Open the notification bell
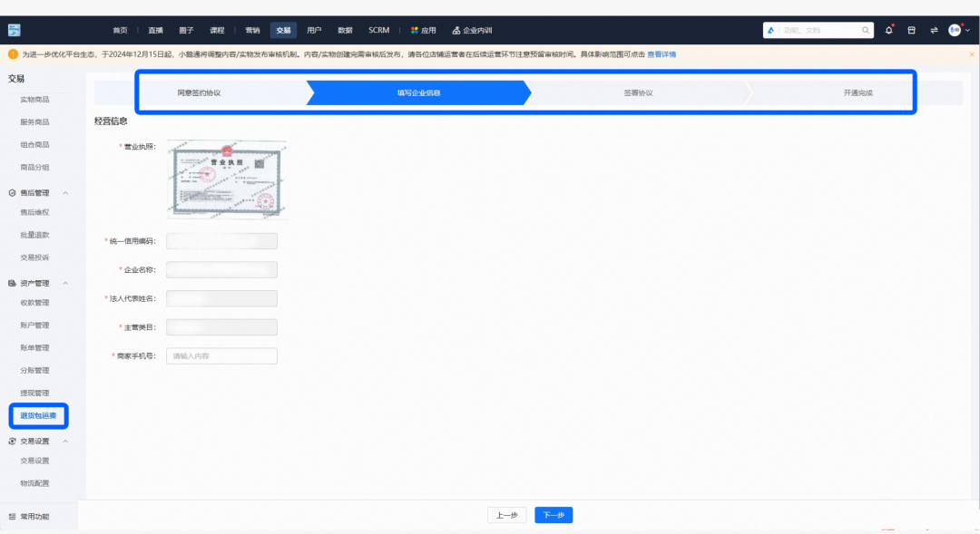The height and width of the screenshot is (534, 980). (888, 30)
